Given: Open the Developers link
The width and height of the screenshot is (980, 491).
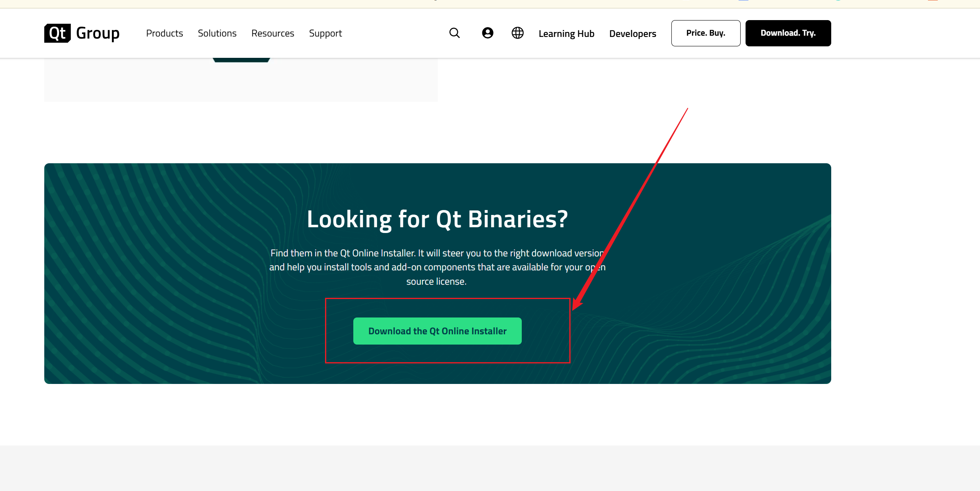Looking at the screenshot, I should click(x=632, y=34).
